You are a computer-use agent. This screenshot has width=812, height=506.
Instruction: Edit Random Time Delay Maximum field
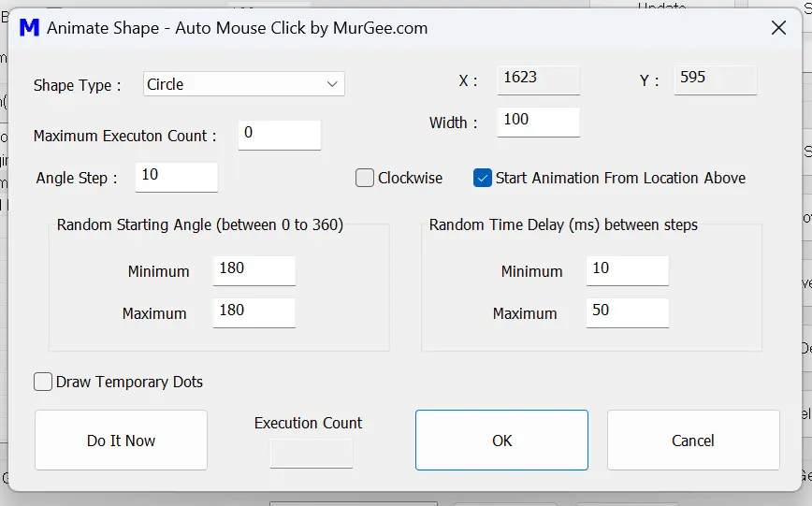pos(628,312)
